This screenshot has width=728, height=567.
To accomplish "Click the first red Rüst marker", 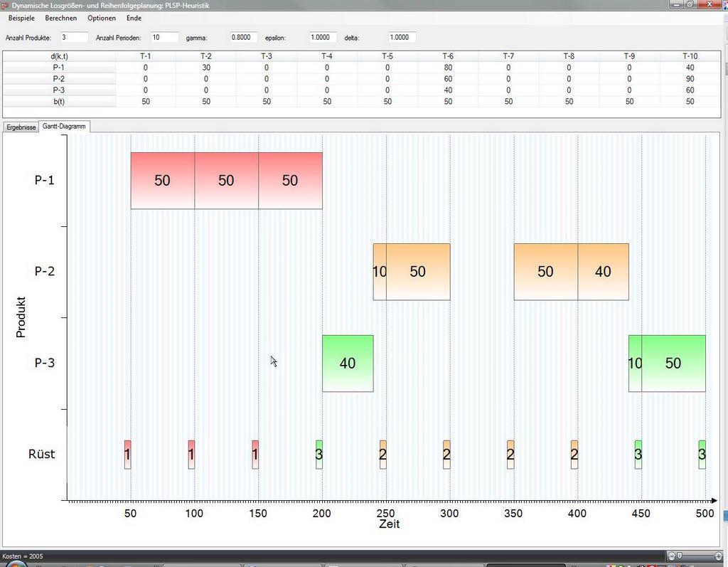I will (127, 454).
